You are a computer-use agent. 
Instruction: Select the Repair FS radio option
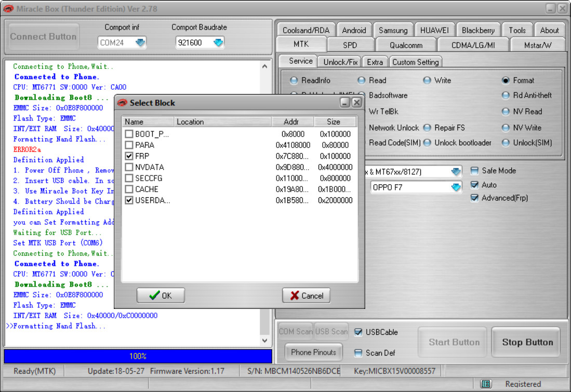tap(427, 128)
